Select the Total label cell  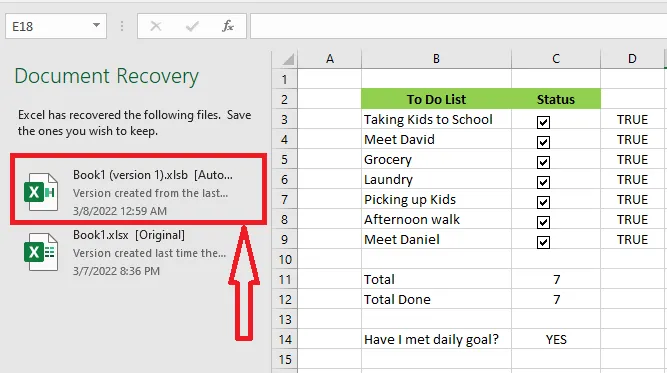tap(436, 279)
